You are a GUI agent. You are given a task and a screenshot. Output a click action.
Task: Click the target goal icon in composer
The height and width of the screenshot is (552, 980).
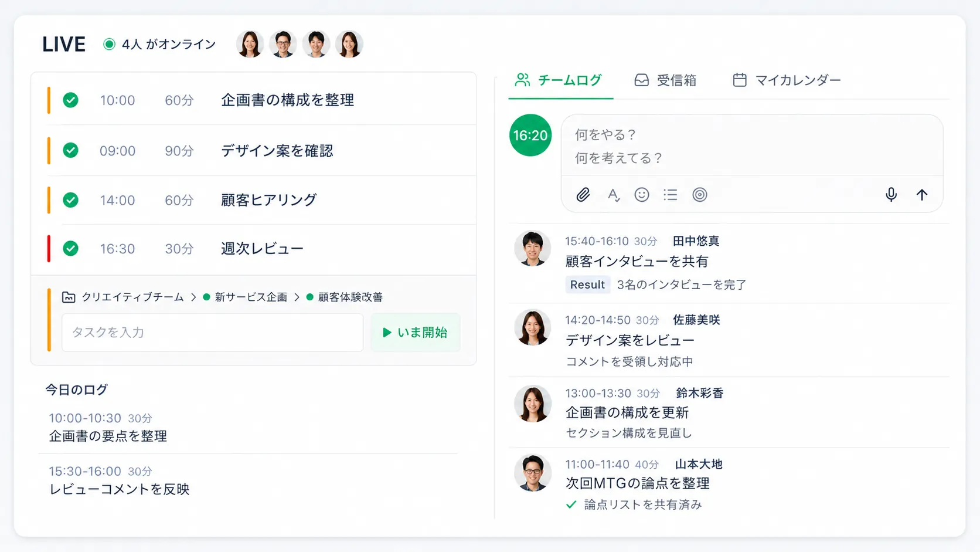coord(700,195)
